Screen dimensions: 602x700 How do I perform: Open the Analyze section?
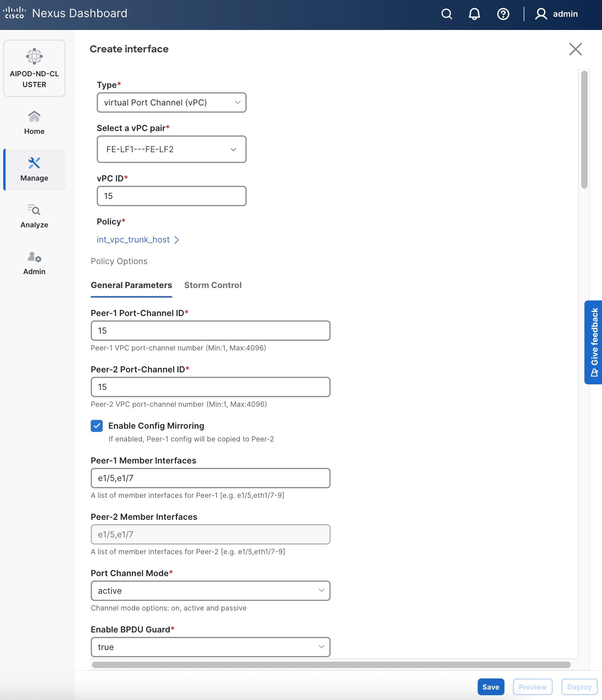[x=34, y=216]
